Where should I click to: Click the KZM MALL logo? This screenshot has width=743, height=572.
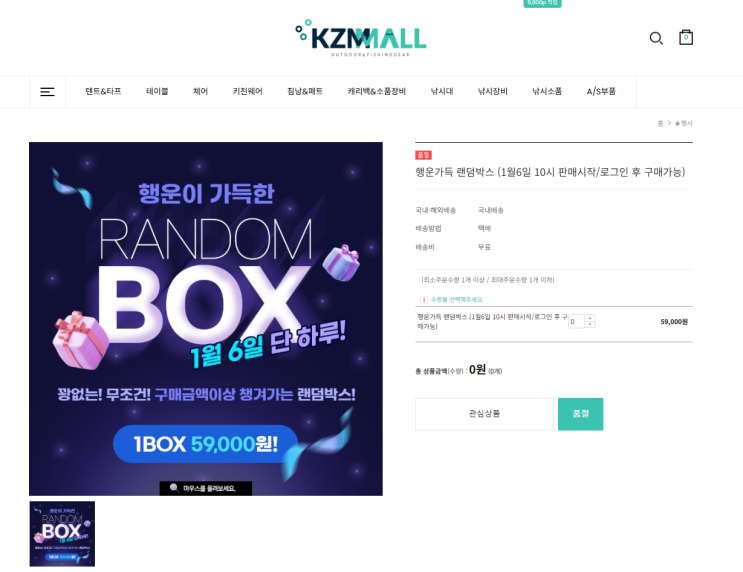[361, 38]
